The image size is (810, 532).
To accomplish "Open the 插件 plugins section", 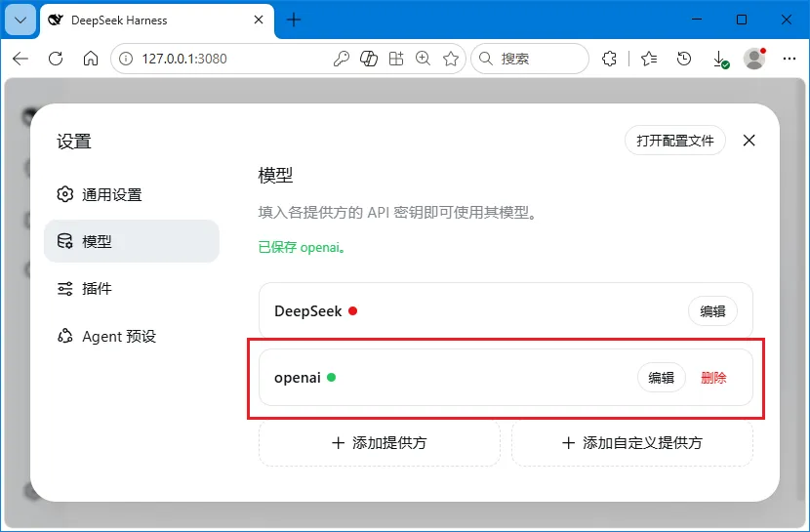I will coord(131,288).
